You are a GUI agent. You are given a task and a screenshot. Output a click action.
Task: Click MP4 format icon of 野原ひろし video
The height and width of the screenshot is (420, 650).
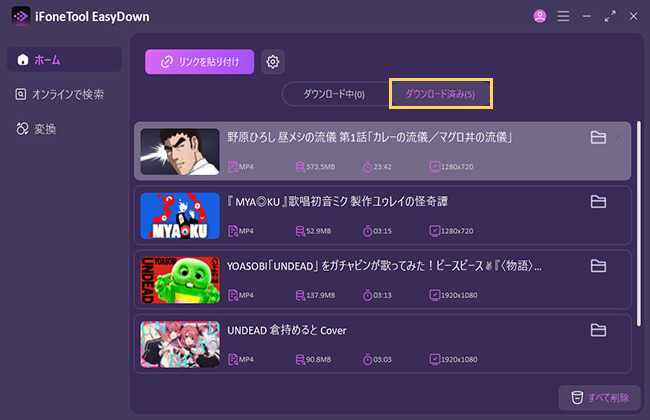[x=233, y=167]
